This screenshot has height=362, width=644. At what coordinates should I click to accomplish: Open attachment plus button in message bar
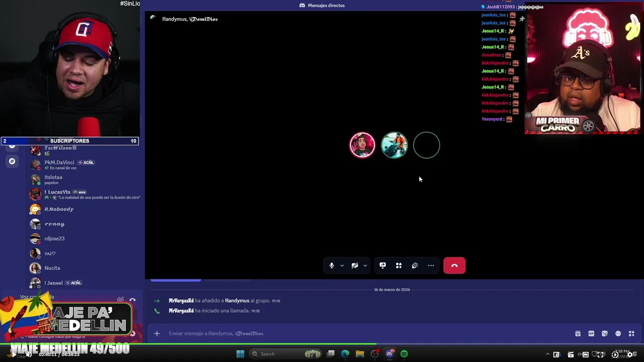point(157,333)
